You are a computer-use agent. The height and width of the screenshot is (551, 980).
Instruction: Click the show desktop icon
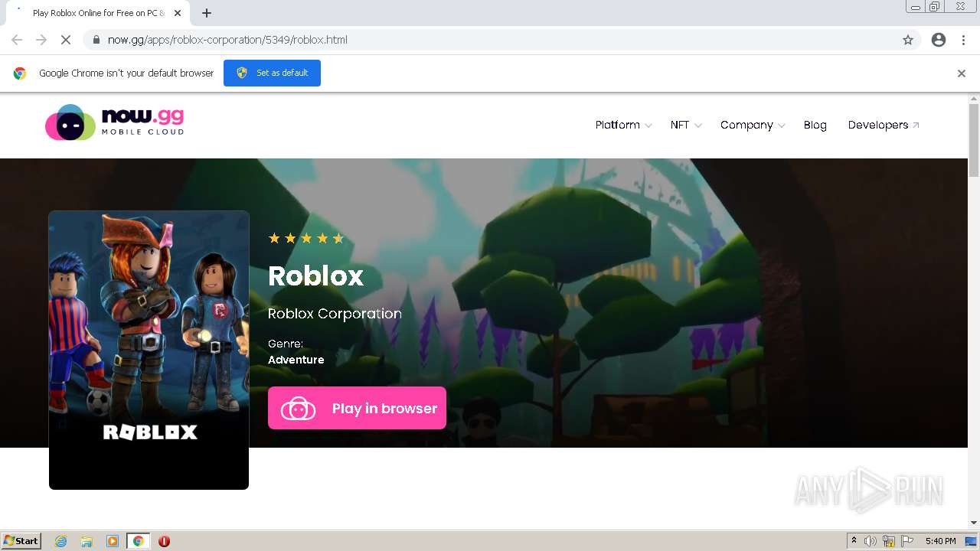point(971,541)
